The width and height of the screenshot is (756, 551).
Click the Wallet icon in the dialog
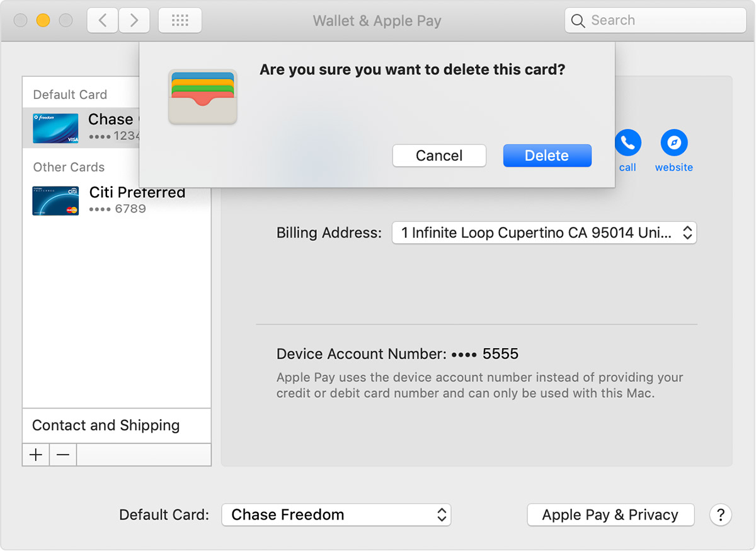tap(203, 96)
